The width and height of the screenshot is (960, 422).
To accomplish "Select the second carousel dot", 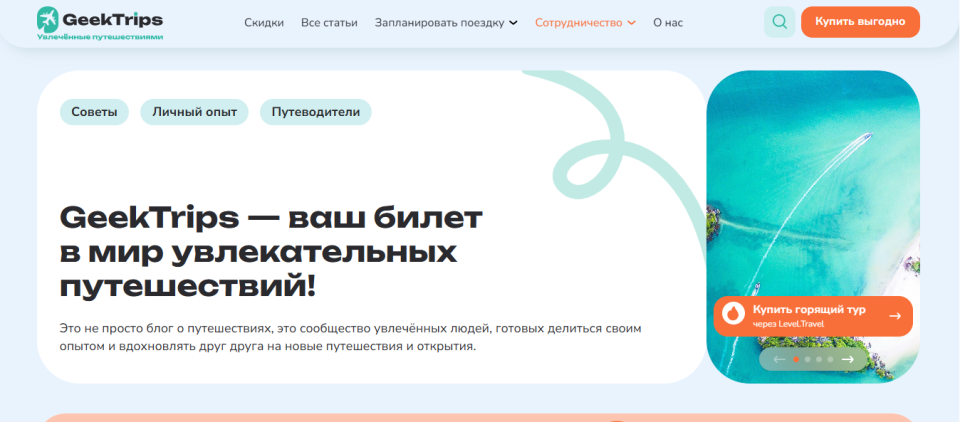I will (x=808, y=360).
